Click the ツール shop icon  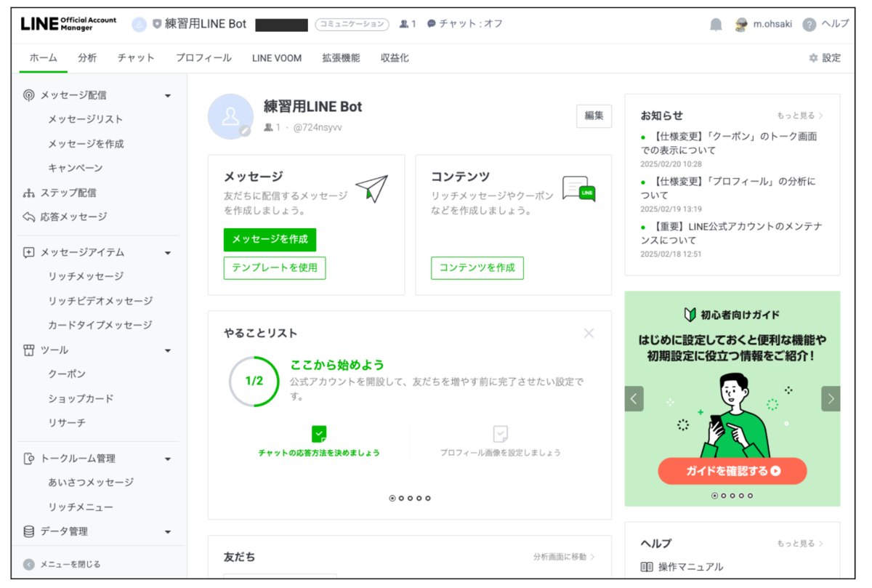tap(29, 350)
